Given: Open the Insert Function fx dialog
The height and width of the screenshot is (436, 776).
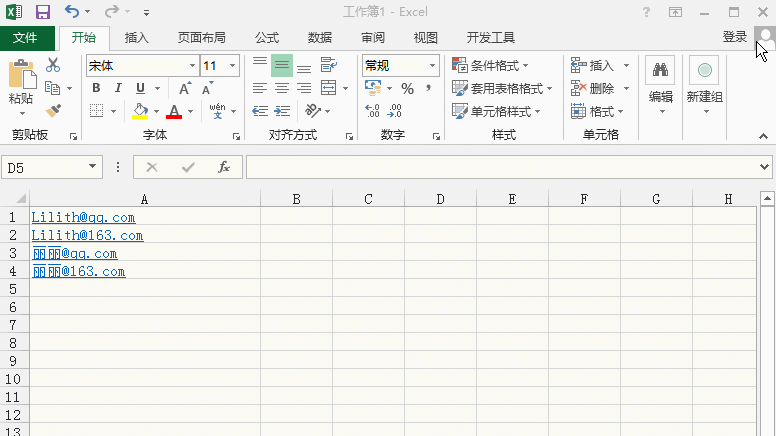Looking at the screenshot, I should (224, 167).
